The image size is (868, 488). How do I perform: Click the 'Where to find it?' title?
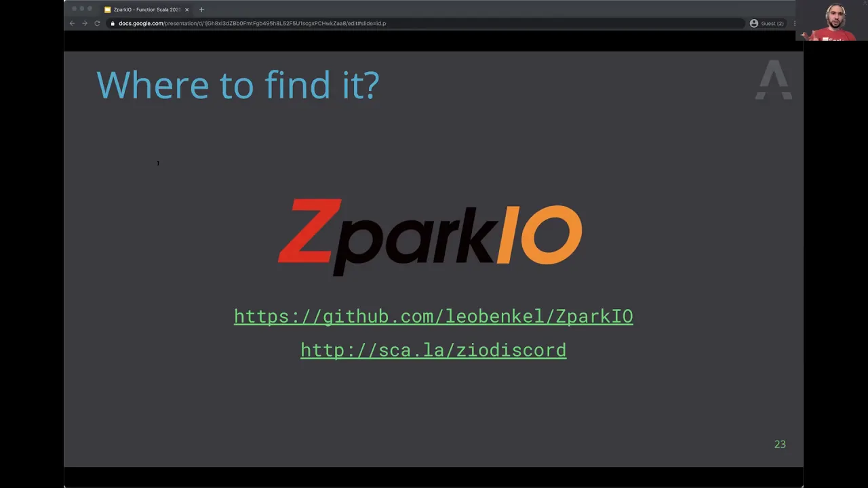tap(237, 85)
